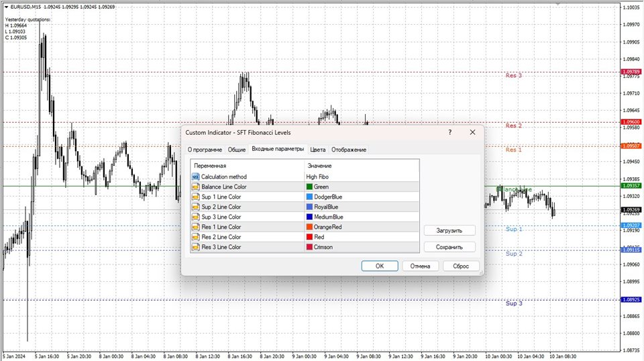Click the Загрузить load button
Viewport: 644px width, 361px height.
(x=449, y=230)
